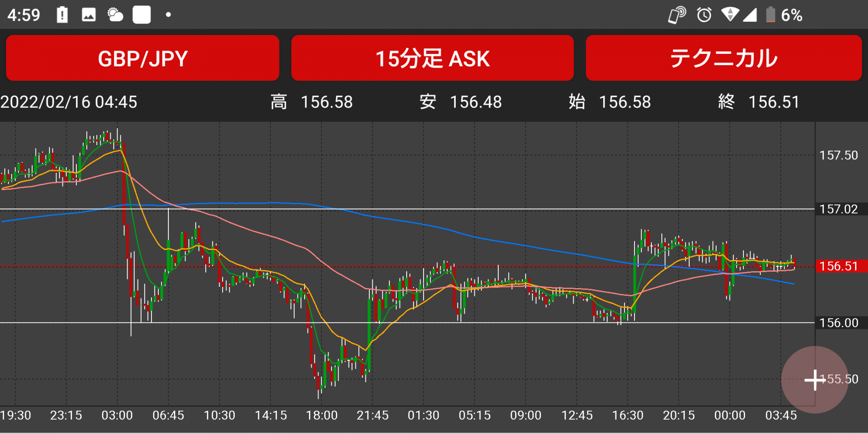Tap the 18:00 time axis label

(322, 415)
